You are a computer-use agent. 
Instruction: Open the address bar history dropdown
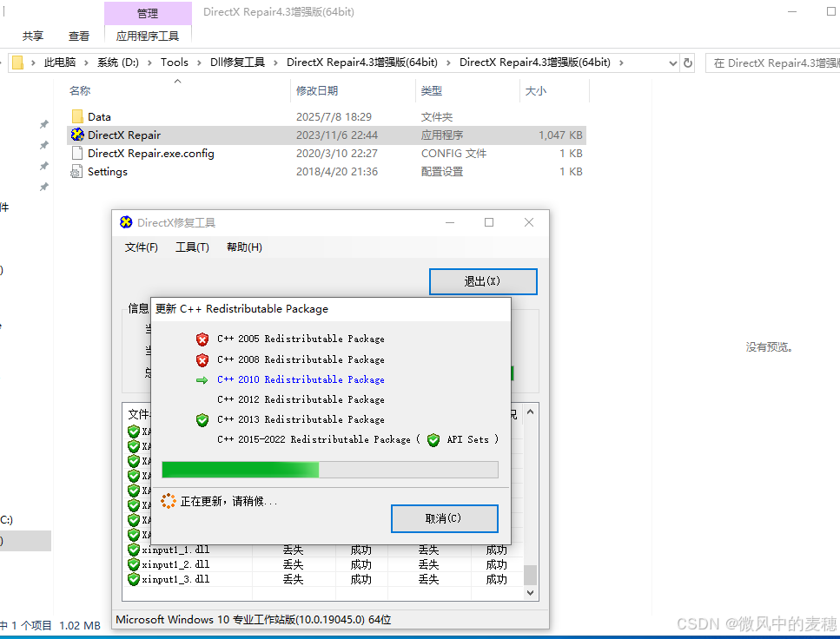point(673,63)
